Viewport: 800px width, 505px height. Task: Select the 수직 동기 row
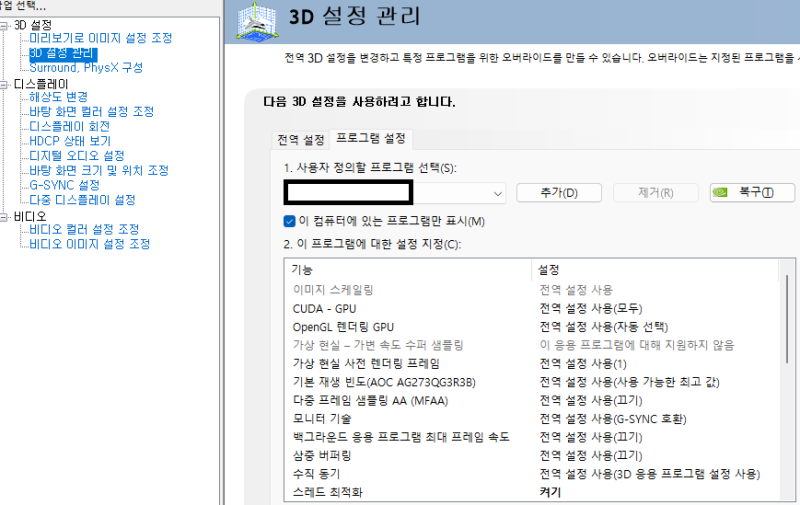(x=532, y=474)
